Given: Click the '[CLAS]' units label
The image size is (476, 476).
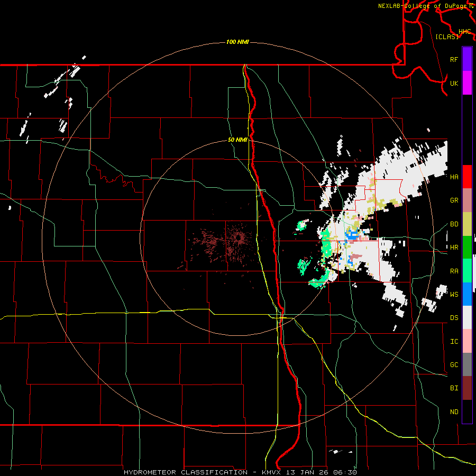Looking at the screenshot, I should [447, 36].
